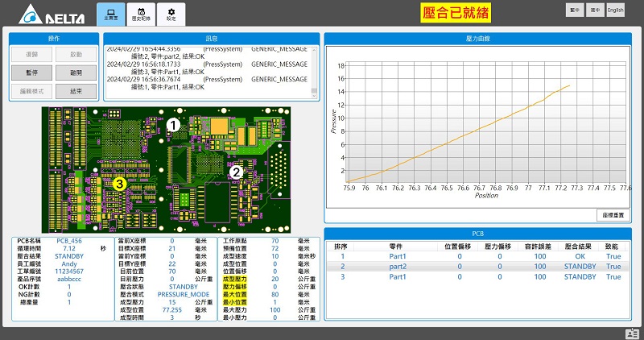The width and height of the screenshot is (644, 340).
Task: Click the 結束 end button
Action: click(x=76, y=91)
